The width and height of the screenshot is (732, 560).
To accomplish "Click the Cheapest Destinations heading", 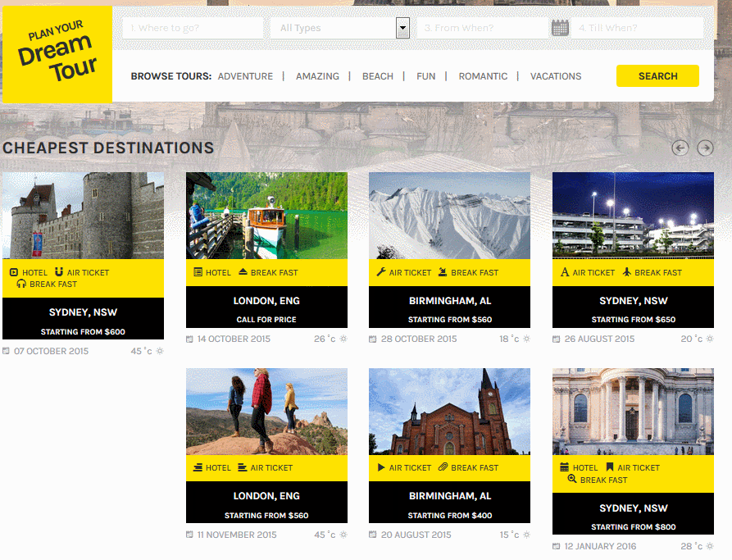I will 108,148.
